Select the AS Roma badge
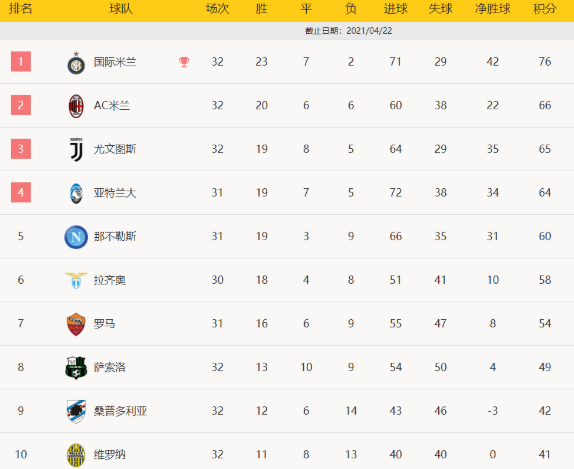Image resolution: width=574 pixels, height=469 pixels. (76, 324)
